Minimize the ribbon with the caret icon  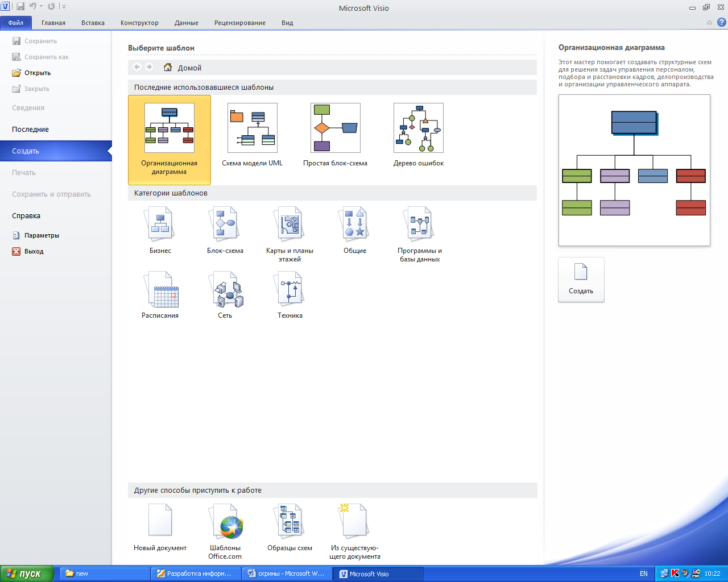709,23
